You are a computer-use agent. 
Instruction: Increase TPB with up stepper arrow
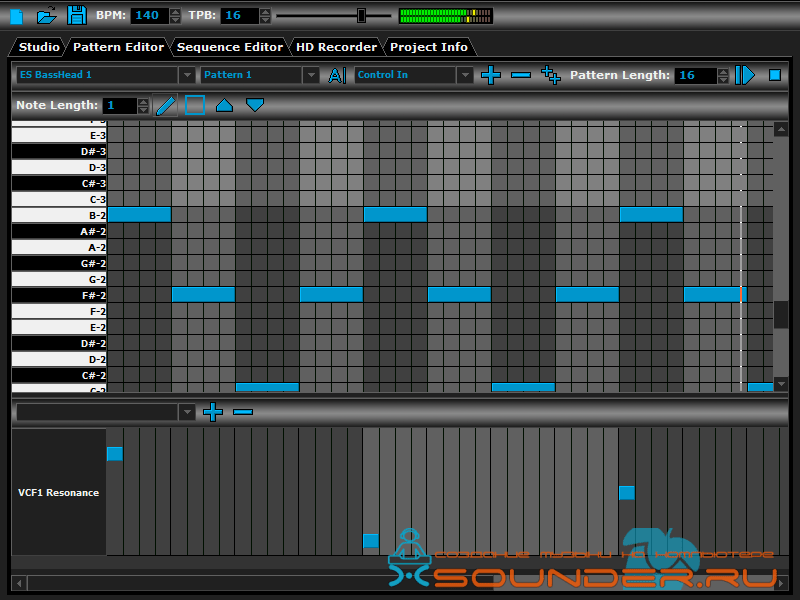[x=265, y=12]
